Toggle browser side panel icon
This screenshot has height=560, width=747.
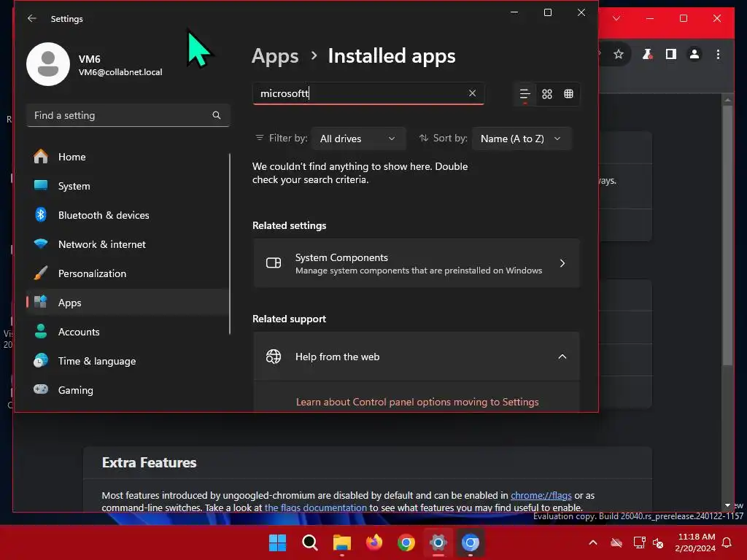[671, 54]
